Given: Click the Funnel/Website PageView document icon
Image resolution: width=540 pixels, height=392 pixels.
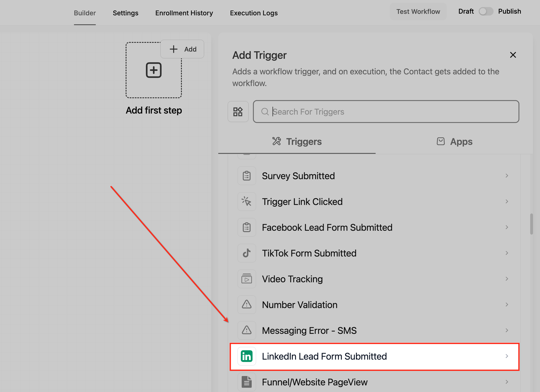Looking at the screenshot, I should pyautogui.click(x=246, y=382).
